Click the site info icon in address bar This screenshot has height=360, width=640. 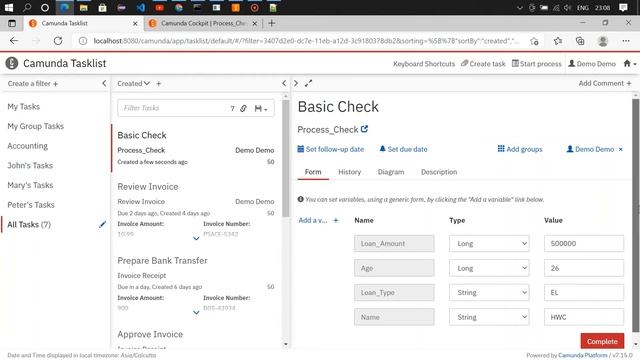(x=83, y=41)
